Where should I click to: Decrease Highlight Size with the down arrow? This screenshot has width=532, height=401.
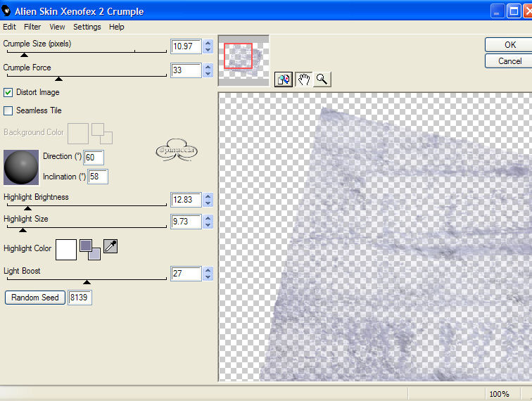(208, 225)
